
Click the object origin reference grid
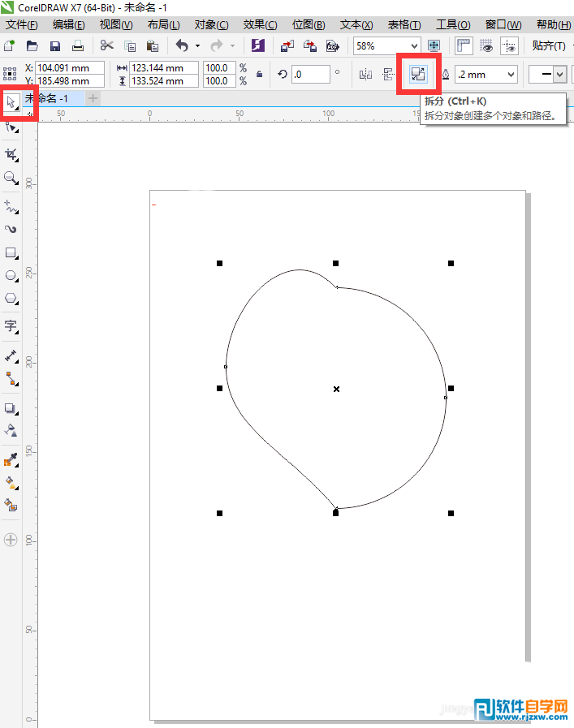tap(10, 74)
